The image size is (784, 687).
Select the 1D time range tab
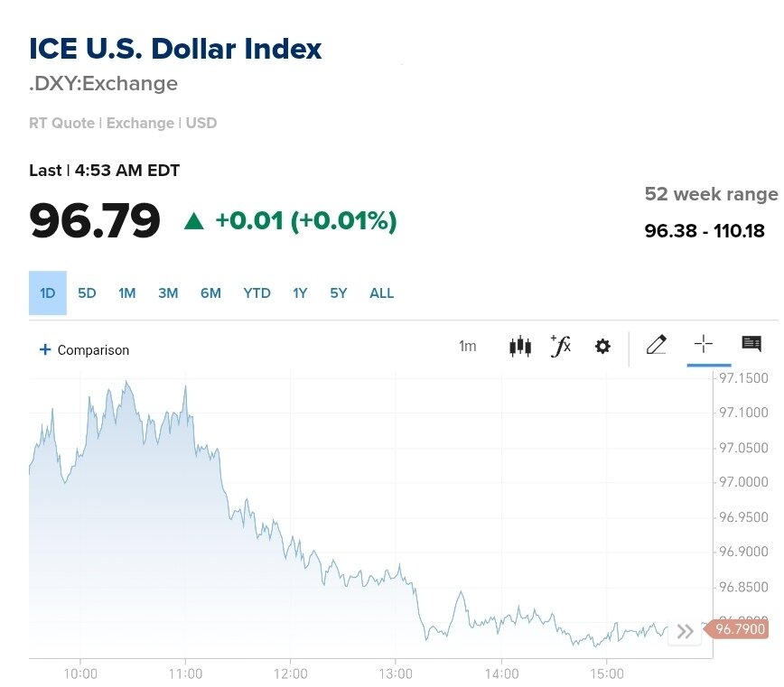point(48,292)
